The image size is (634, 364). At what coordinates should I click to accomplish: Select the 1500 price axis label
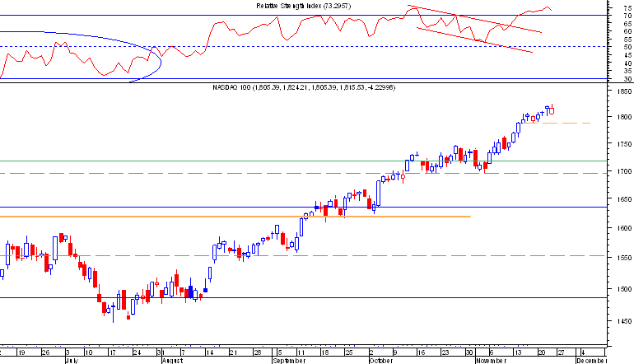coord(624,289)
